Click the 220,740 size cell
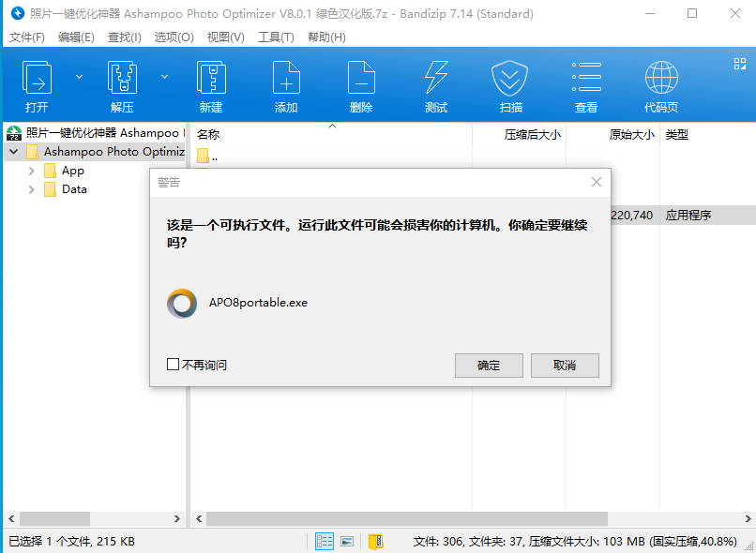This screenshot has height=553, width=756. coord(631,216)
